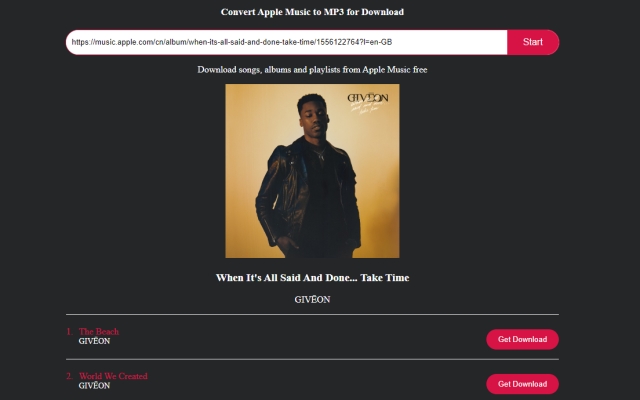This screenshot has width=640, height=400.
Task: Click track number 2 in the list
Action: [69, 376]
